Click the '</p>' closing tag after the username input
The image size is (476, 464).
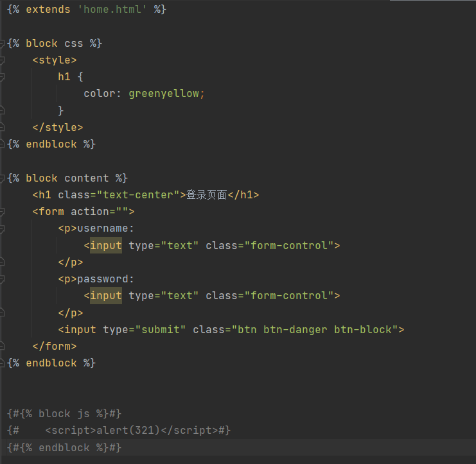(71, 262)
